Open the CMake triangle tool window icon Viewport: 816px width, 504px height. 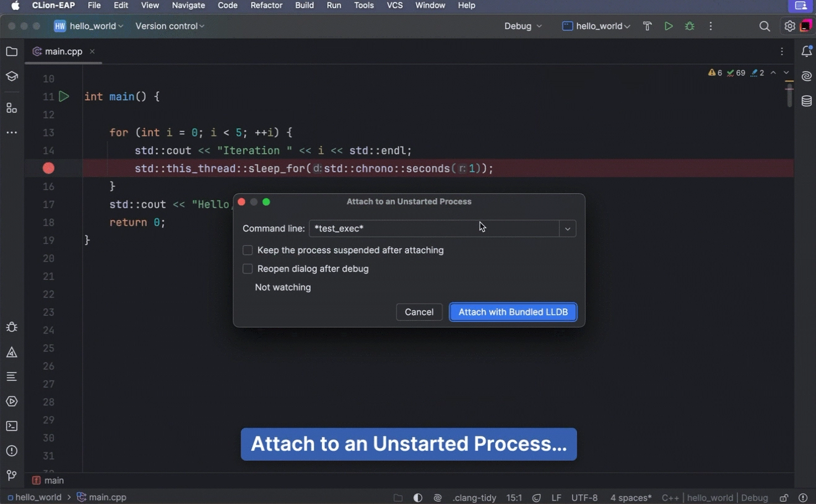pos(12,352)
